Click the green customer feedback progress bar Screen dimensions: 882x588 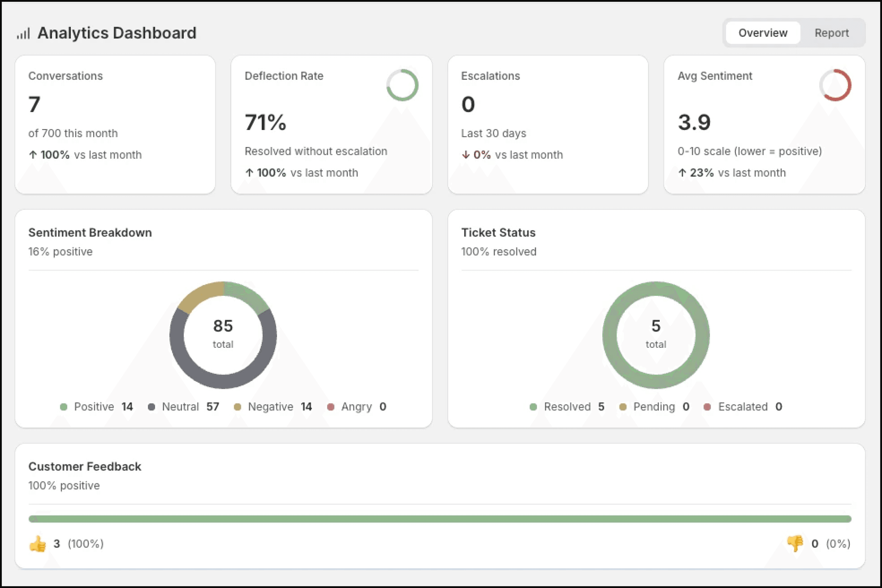pos(440,519)
